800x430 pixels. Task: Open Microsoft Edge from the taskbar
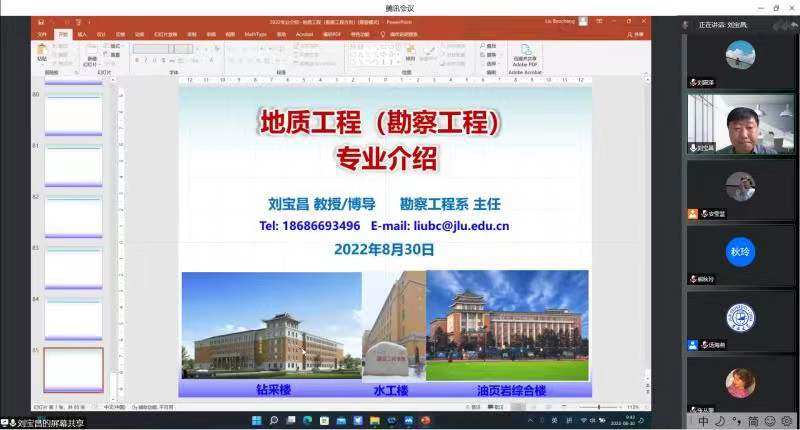[x=306, y=418]
